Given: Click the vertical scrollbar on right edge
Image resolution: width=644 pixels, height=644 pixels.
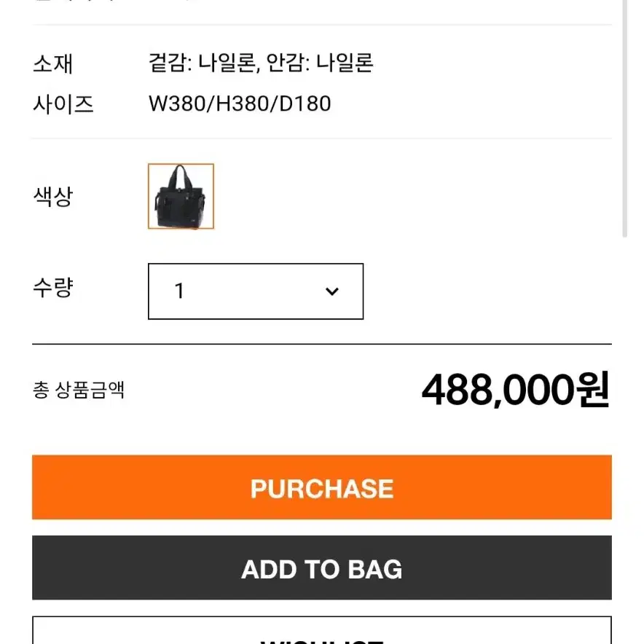Looking at the screenshot, I should click(x=625, y=118).
